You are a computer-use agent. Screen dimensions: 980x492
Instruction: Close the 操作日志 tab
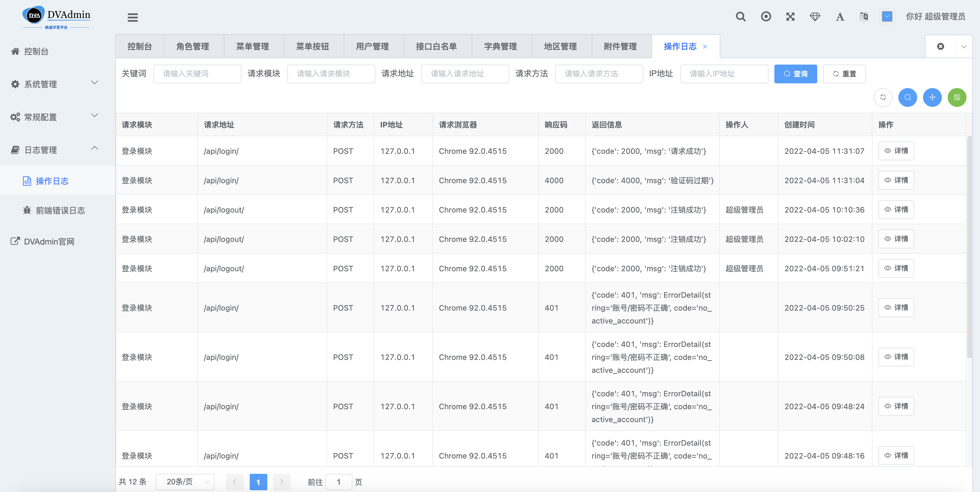705,46
